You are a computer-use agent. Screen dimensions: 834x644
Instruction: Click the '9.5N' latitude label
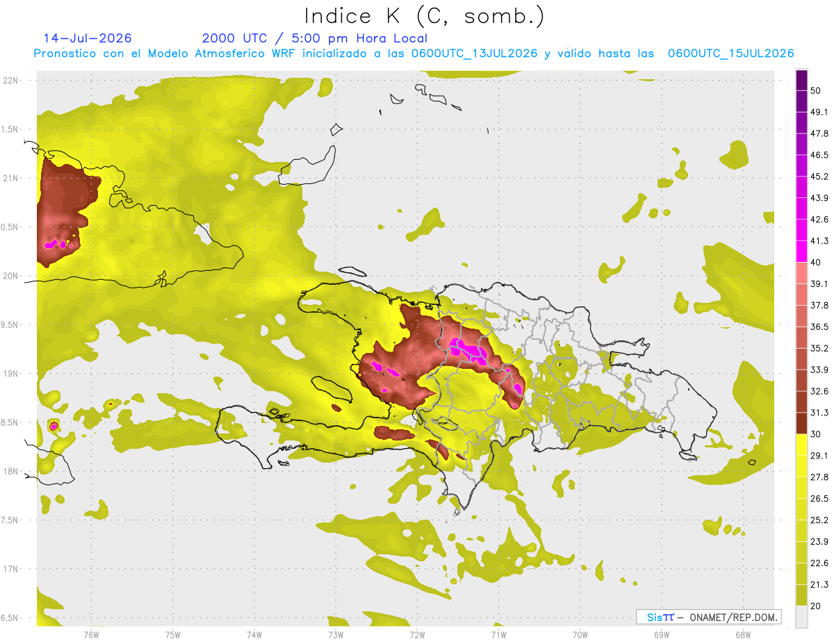click(10, 325)
